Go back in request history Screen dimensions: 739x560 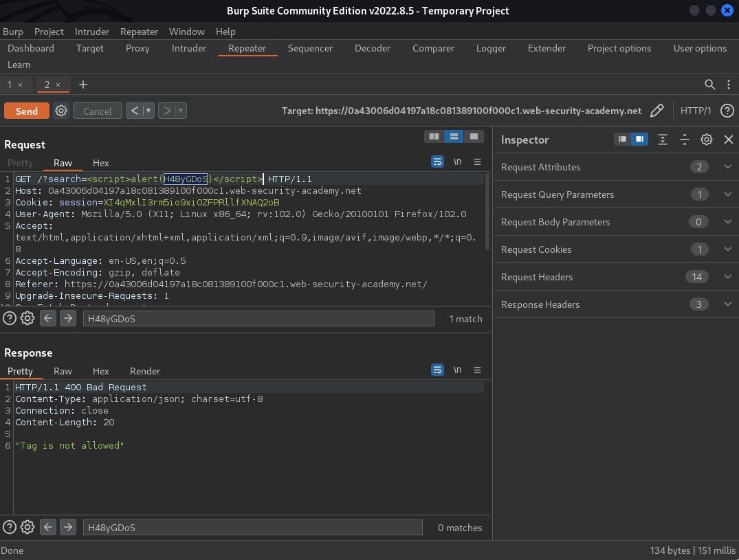pyautogui.click(x=135, y=111)
